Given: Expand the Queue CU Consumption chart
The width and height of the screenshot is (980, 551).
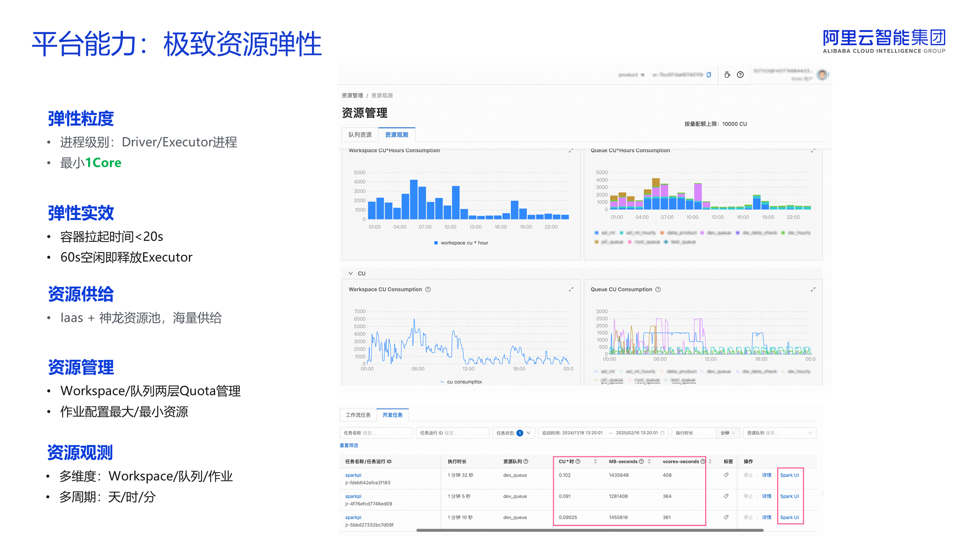Looking at the screenshot, I should click(x=813, y=290).
